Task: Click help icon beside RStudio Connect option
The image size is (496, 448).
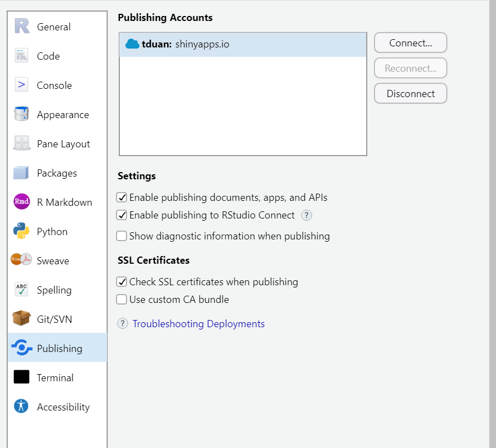Action: pos(307,215)
